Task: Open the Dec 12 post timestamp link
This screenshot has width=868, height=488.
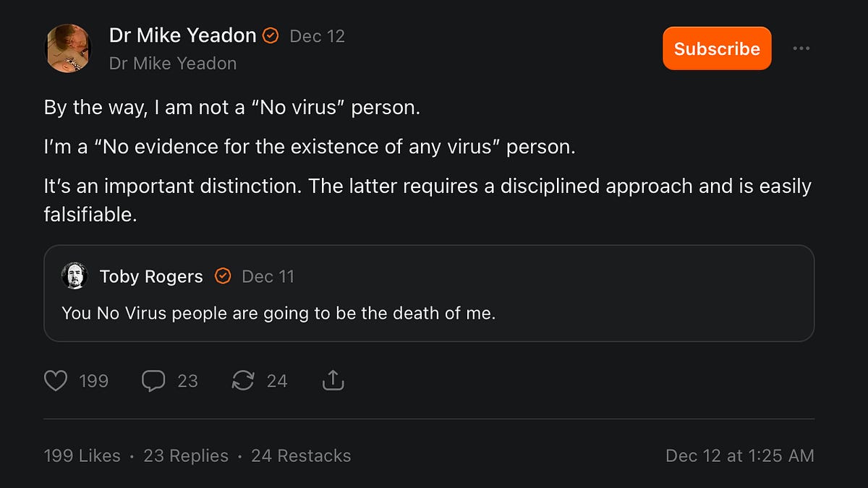Action: pos(317,35)
